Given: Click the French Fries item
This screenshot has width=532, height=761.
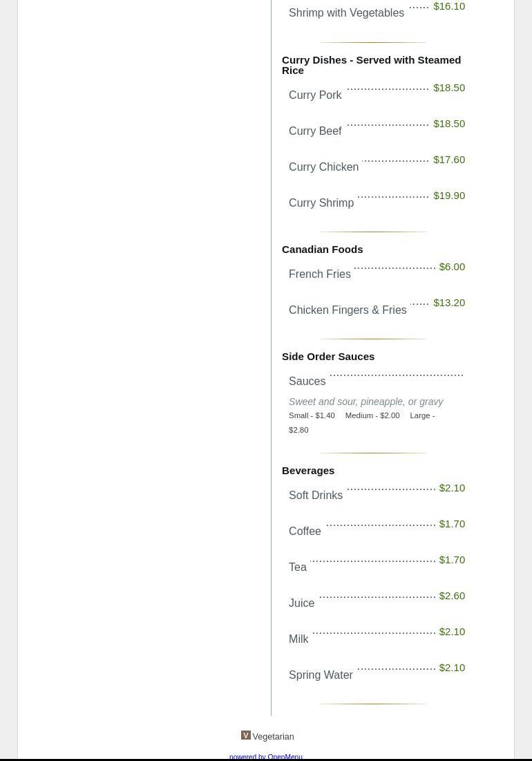Looking at the screenshot, I should (x=320, y=274).
